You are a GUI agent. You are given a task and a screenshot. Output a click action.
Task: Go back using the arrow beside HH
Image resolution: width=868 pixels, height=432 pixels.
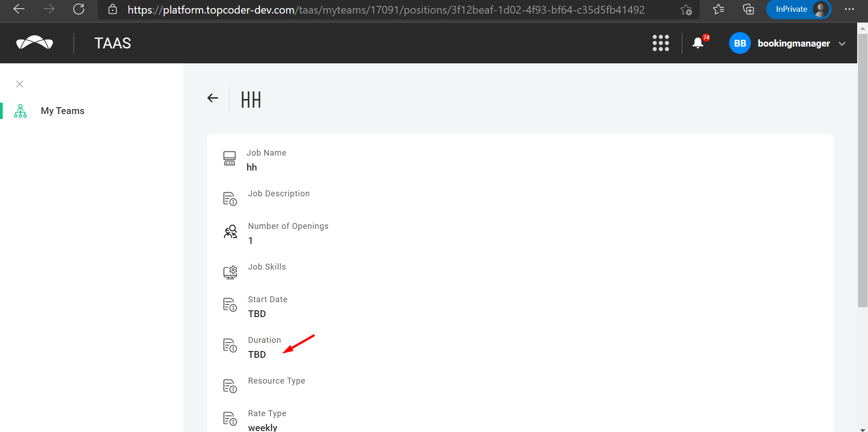click(x=213, y=98)
